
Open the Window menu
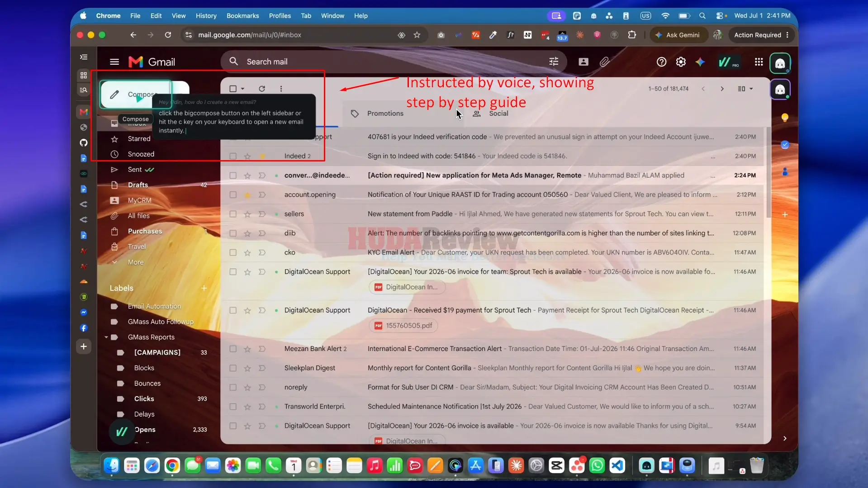tap(332, 15)
